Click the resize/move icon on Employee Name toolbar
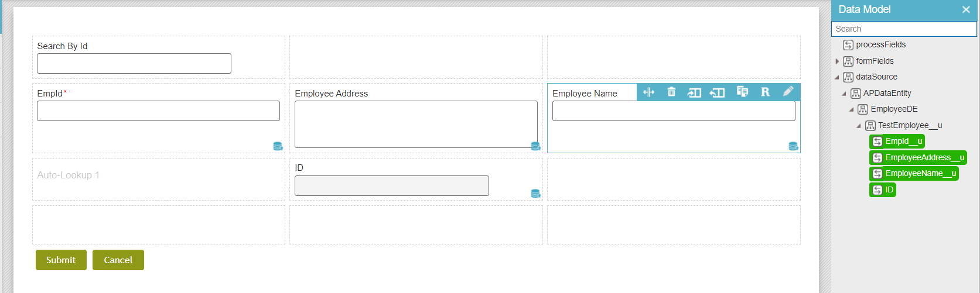The width and height of the screenshot is (980, 293). pyautogui.click(x=648, y=92)
